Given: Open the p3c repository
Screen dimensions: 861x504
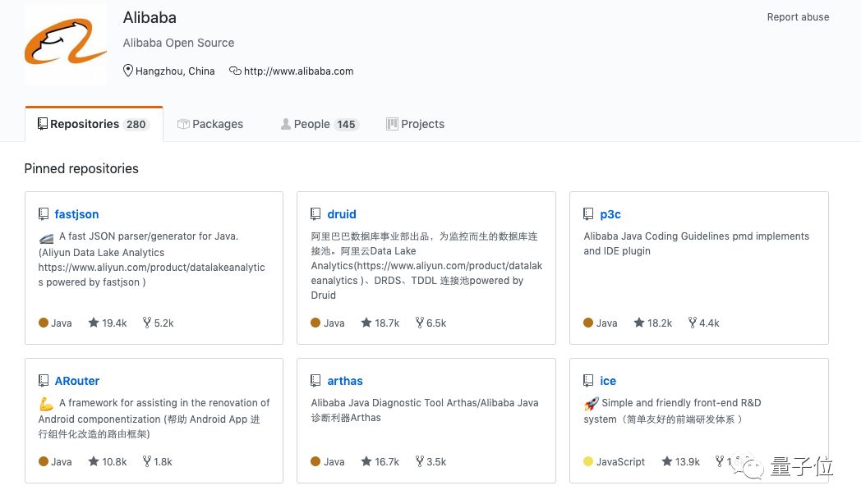Looking at the screenshot, I should [610, 214].
